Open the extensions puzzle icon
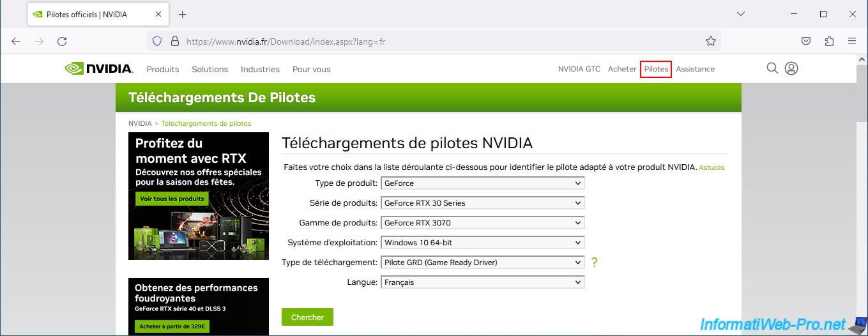 click(x=829, y=41)
